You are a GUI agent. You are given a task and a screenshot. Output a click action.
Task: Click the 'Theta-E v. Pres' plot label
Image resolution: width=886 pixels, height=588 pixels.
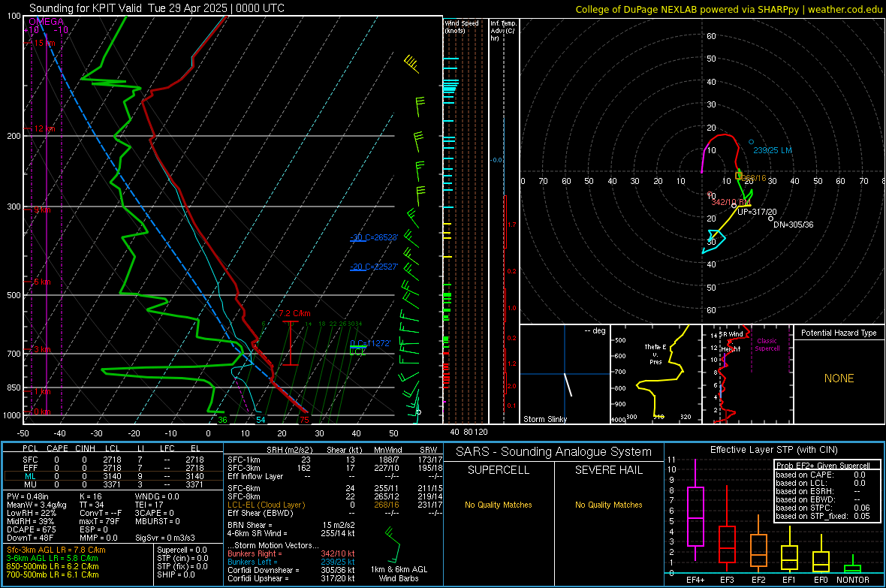click(x=655, y=354)
